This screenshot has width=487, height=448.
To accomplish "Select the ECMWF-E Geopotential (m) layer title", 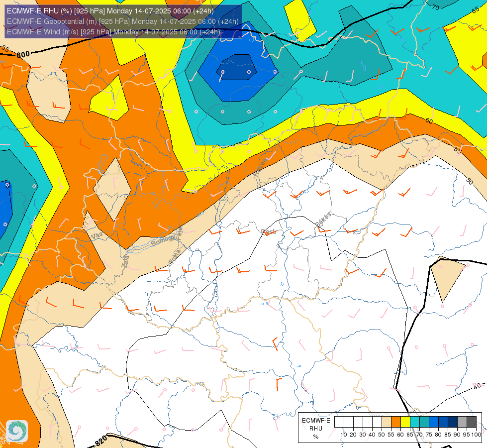I will point(123,21).
